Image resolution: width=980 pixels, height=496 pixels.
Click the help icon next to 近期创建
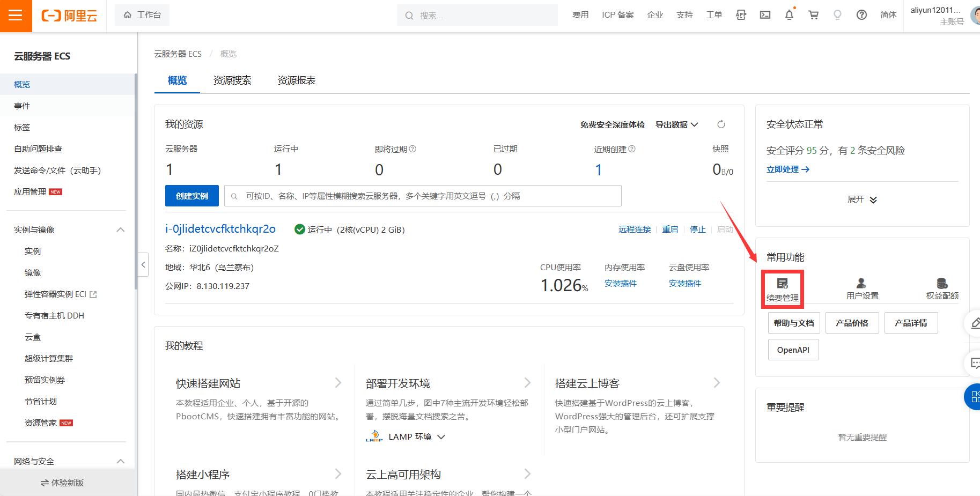click(632, 149)
